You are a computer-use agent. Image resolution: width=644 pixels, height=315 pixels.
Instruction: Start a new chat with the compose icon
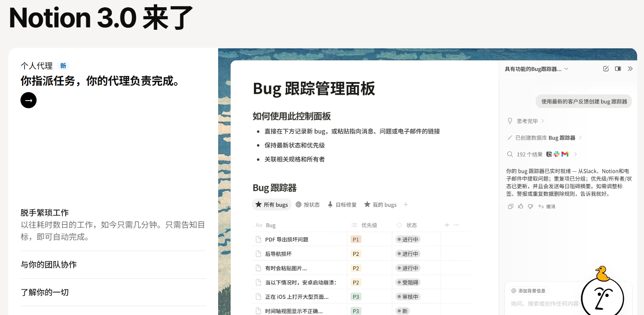point(606,69)
